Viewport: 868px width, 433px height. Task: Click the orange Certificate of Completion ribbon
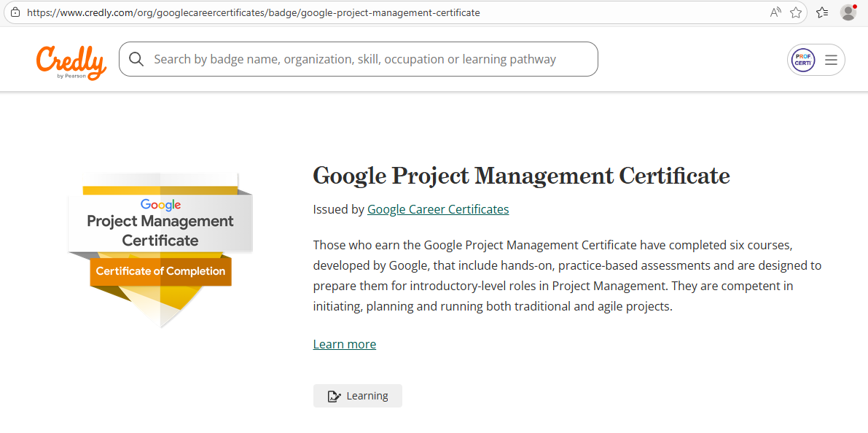coord(160,271)
